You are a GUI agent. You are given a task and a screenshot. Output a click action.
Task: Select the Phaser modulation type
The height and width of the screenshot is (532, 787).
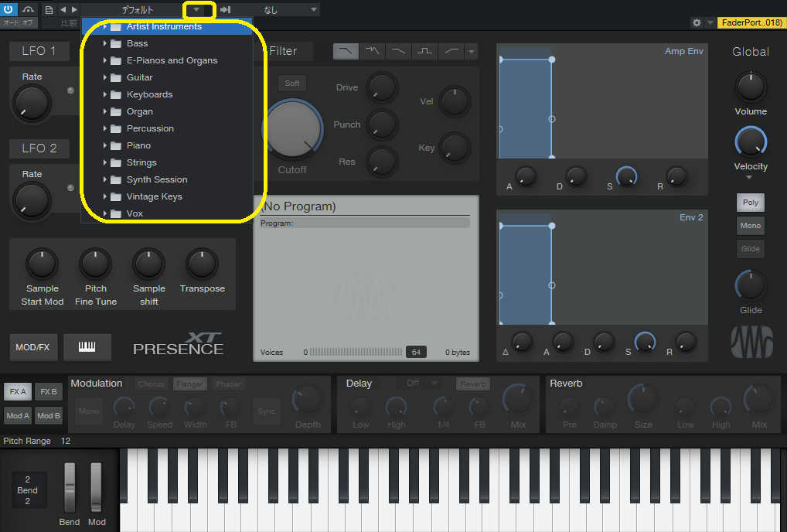(228, 384)
